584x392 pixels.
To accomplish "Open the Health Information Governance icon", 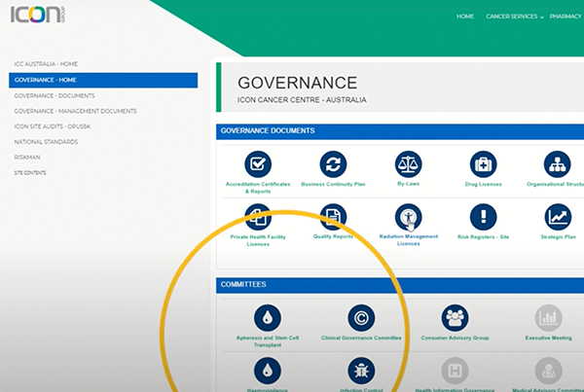I will pos(455,371).
